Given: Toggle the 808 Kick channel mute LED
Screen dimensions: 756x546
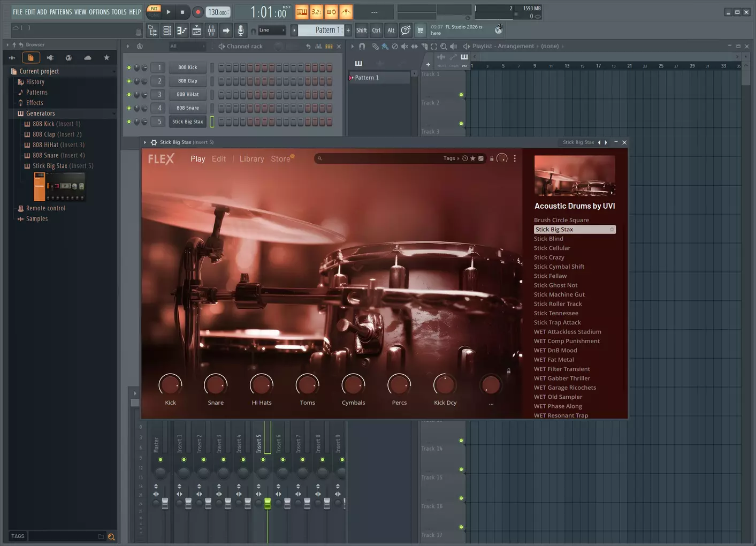Looking at the screenshot, I should click(129, 67).
